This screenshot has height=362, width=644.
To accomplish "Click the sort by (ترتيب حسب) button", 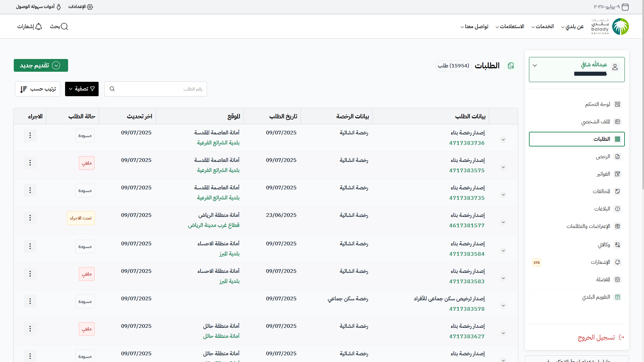I will pos(38,89).
